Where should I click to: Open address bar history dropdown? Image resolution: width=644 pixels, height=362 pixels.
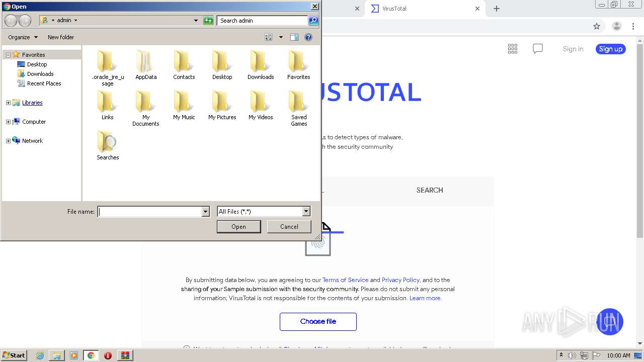196,21
